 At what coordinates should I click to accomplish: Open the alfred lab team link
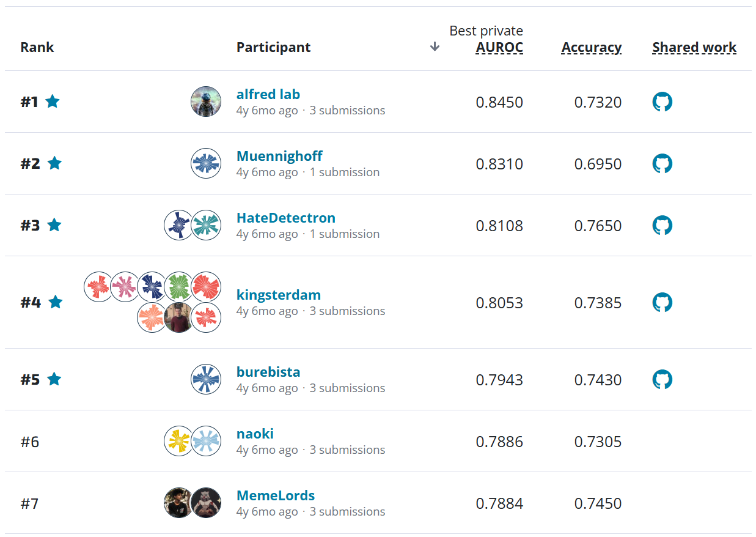coord(268,94)
